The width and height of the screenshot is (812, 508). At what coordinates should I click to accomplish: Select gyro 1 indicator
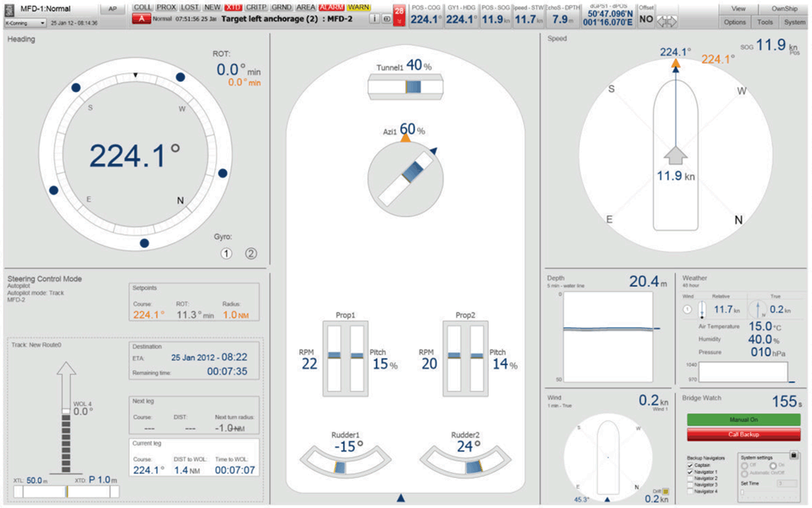[x=226, y=254]
